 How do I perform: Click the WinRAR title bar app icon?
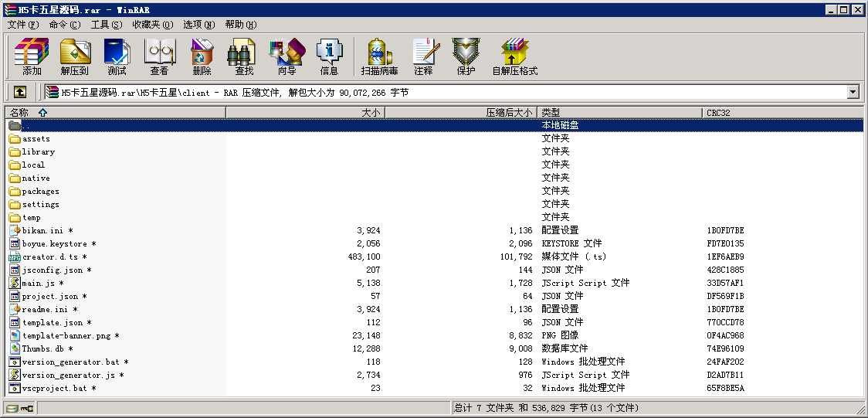pyautogui.click(x=10, y=9)
